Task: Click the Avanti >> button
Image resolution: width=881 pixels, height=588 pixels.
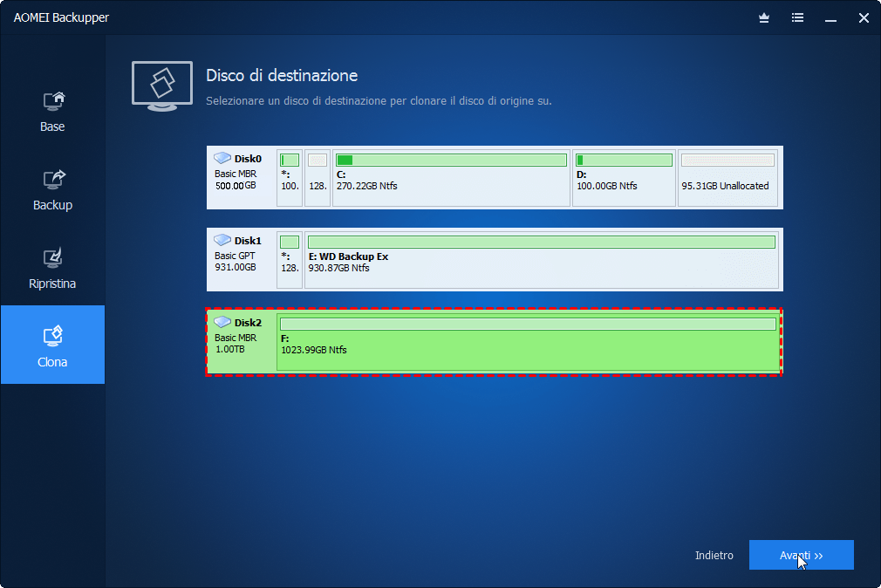Action: click(802, 555)
